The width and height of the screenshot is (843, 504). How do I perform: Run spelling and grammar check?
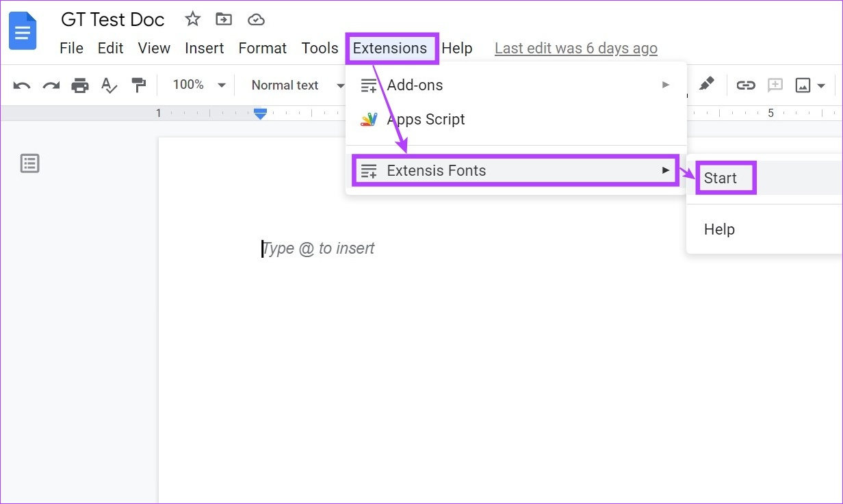[109, 85]
